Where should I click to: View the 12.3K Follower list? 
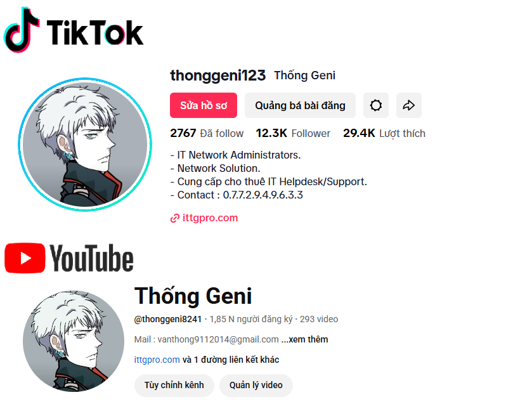point(293,133)
